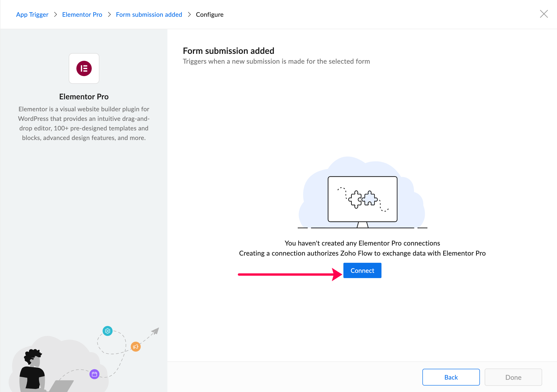Click the chevron before Configure breadcrumb

tap(189, 15)
